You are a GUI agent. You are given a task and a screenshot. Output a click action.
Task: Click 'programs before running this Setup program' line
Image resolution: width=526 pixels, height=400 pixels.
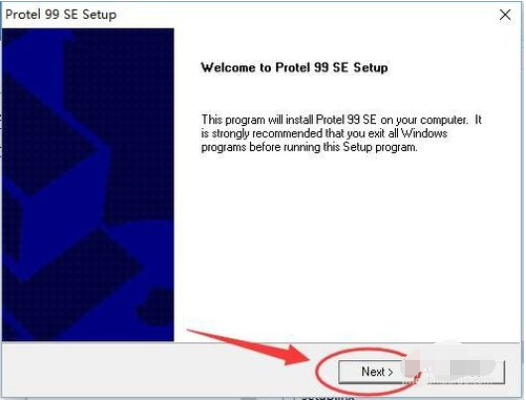pos(309,147)
